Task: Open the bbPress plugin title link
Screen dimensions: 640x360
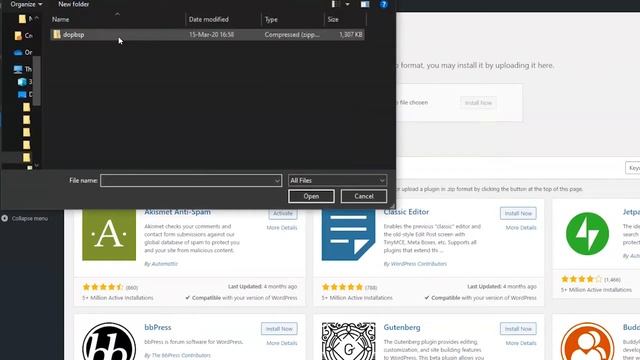Action: pyautogui.click(x=158, y=327)
